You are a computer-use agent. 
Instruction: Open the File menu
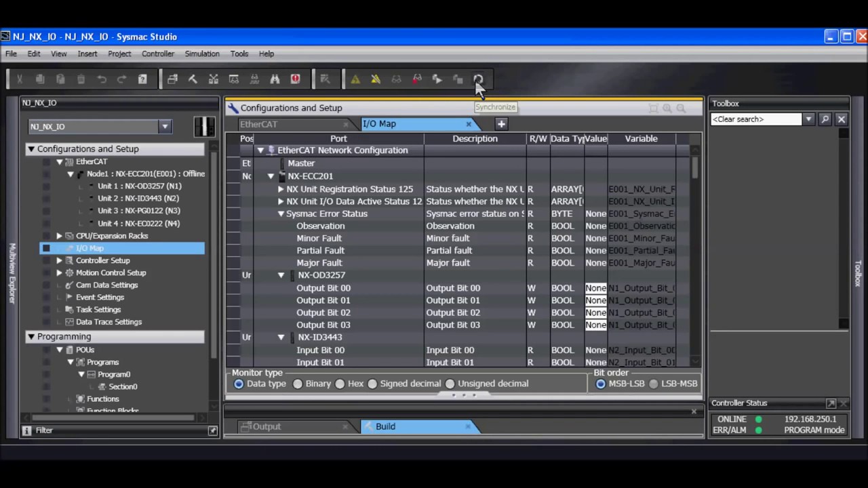(x=12, y=54)
